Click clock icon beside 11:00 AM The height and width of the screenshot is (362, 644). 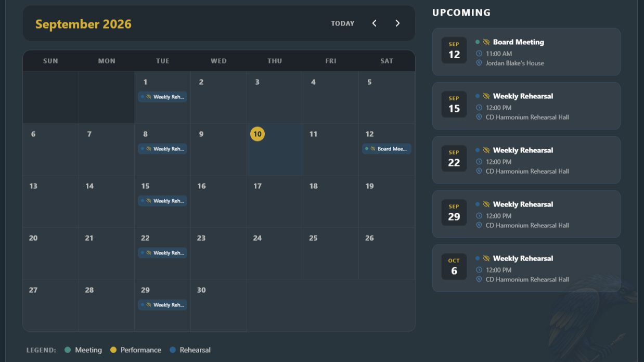click(479, 54)
